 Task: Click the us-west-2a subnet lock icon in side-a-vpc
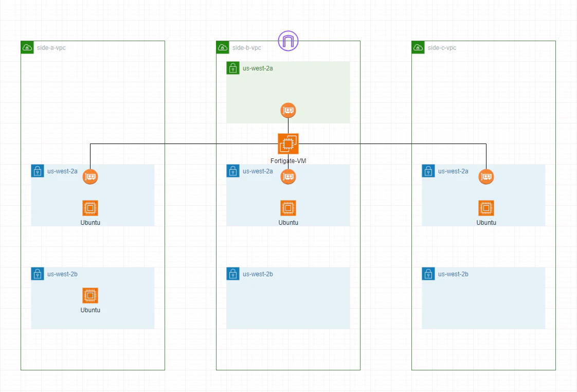click(38, 171)
